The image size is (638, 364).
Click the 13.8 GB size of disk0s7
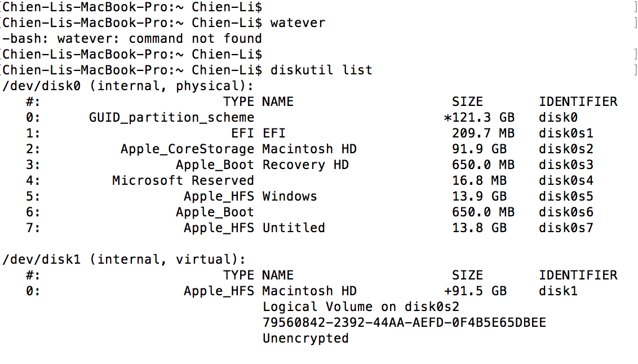pyautogui.click(x=479, y=228)
